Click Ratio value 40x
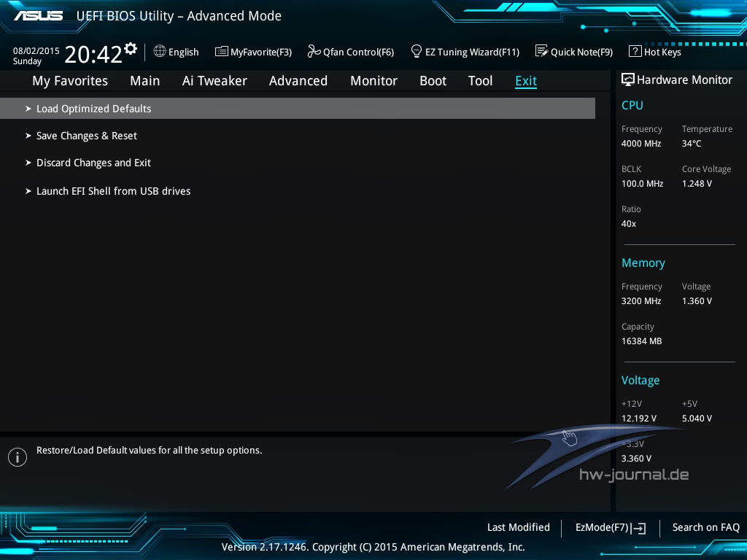Image resolution: width=747 pixels, height=560 pixels. pyautogui.click(x=628, y=223)
